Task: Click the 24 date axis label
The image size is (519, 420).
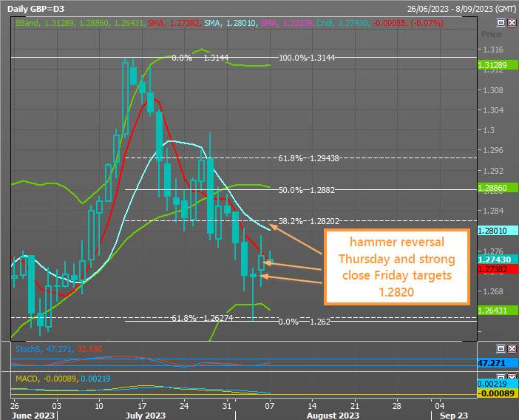Action: [x=184, y=406]
